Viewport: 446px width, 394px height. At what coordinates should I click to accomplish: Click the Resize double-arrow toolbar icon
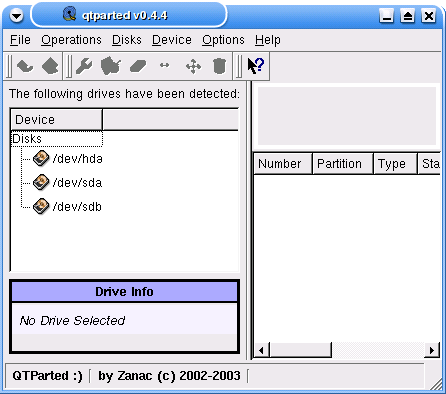click(165, 65)
